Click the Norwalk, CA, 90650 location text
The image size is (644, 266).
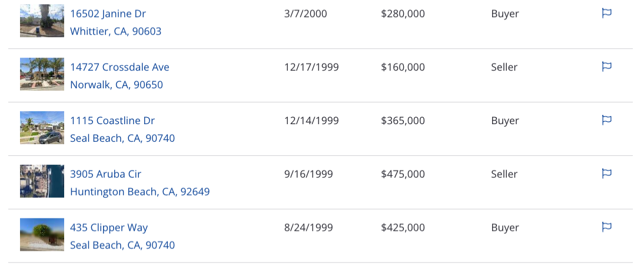(117, 85)
